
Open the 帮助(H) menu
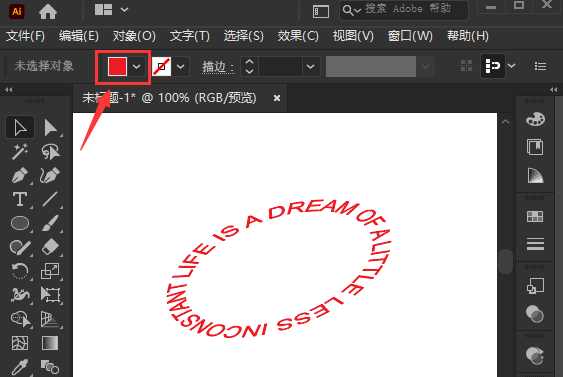point(467,36)
